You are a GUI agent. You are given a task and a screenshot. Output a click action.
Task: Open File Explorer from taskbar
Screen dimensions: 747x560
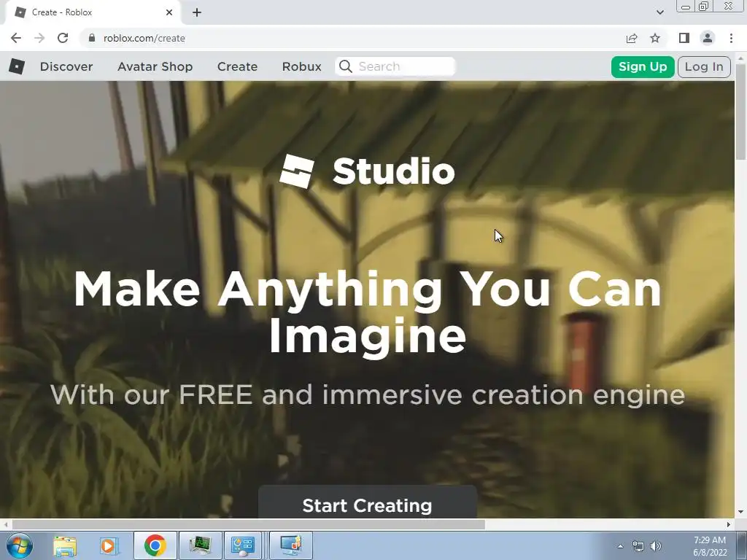coord(65,545)
